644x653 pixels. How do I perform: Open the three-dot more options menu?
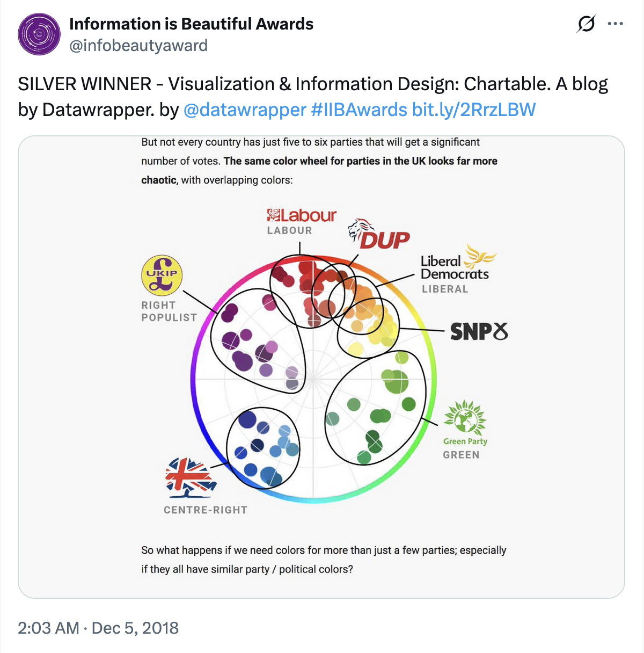[615, 24]
